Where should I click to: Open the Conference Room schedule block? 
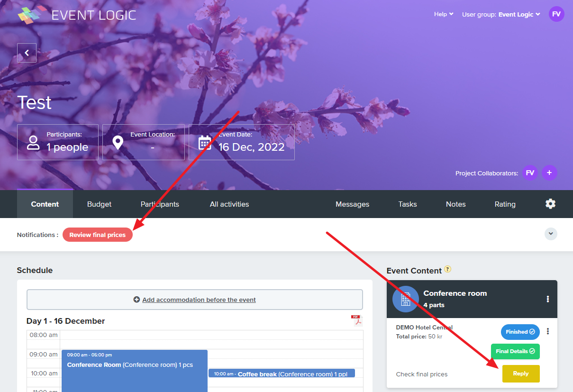135,371
